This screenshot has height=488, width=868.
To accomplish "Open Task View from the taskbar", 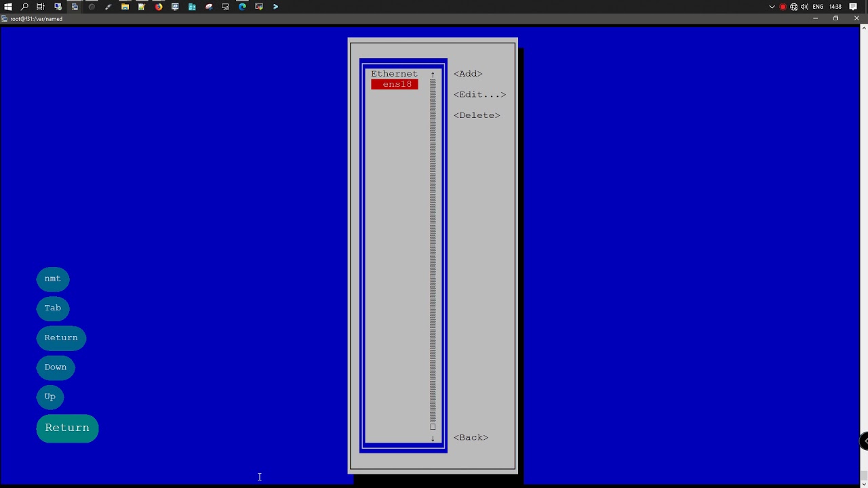I will (x=41, y=7).
